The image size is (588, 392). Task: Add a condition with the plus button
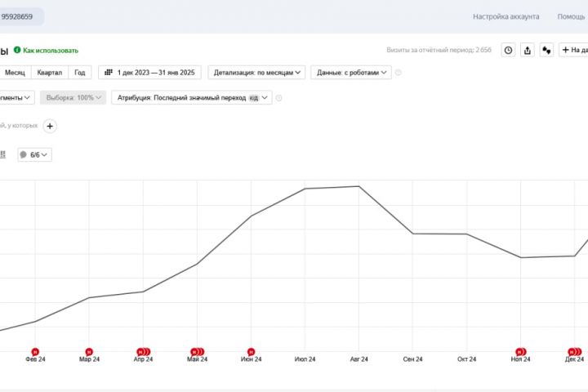click(50, 126)
